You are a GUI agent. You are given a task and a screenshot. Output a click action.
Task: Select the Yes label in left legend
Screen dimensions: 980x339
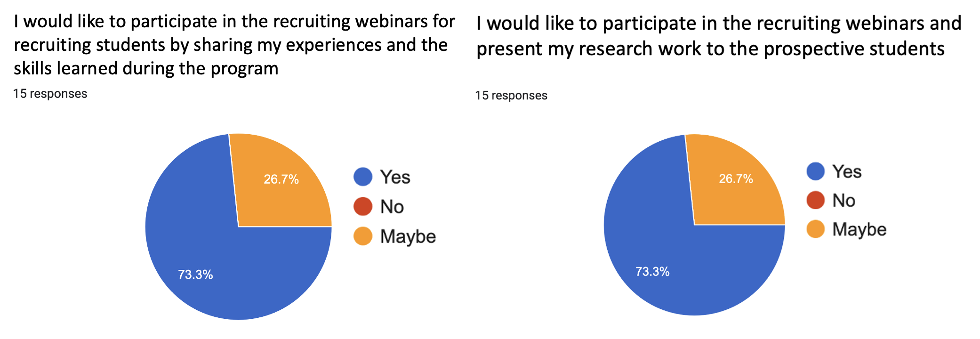[395, 177]
